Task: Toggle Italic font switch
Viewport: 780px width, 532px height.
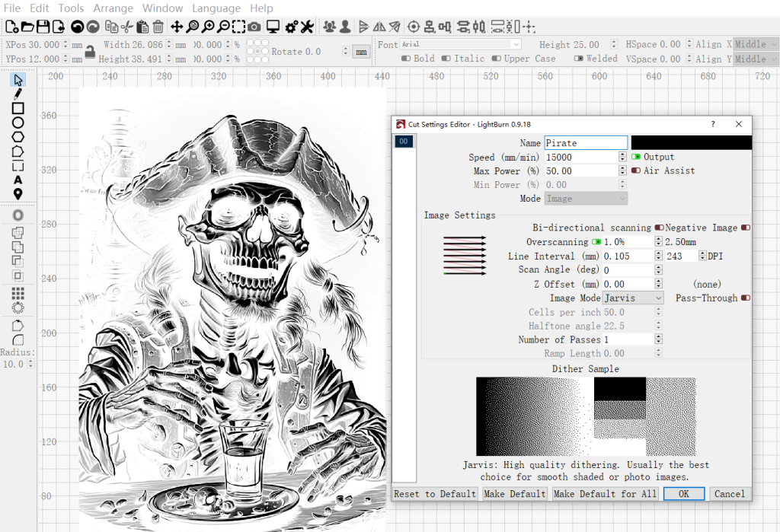Action: point(446,58)
